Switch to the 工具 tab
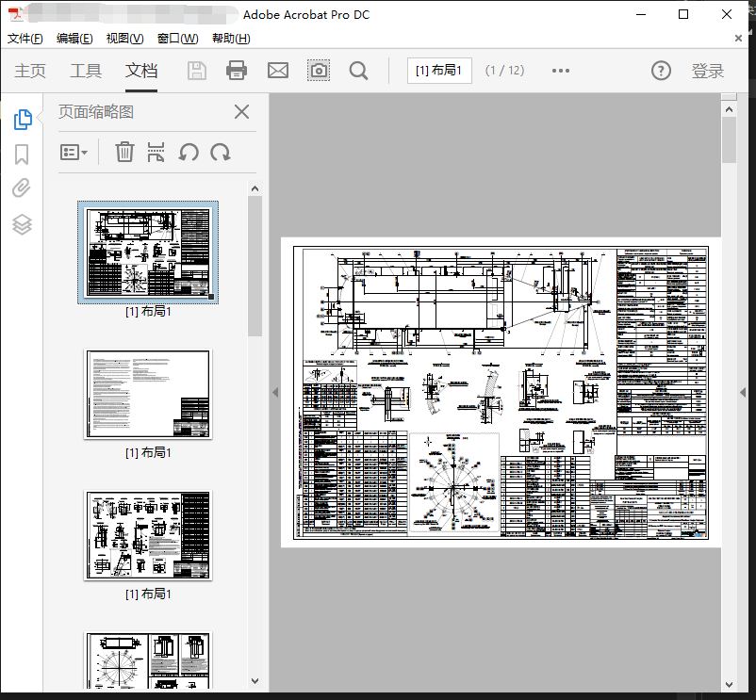Viewport: 756px width, 700px height. click(x=86, y=71)
